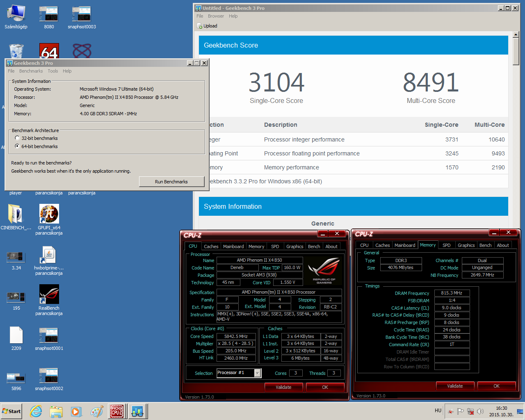Select the 195 desktop icon
The image size is (525, 420).
(16, 301)
